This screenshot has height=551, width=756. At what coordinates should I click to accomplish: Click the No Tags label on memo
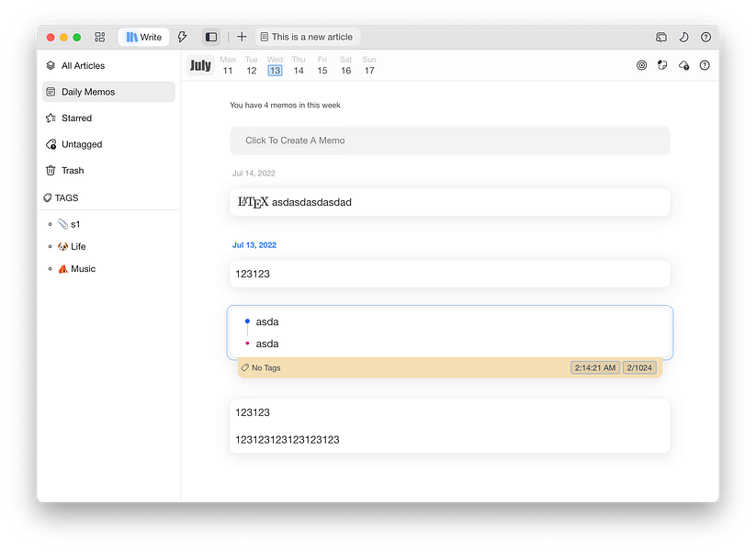coord(261,368)
